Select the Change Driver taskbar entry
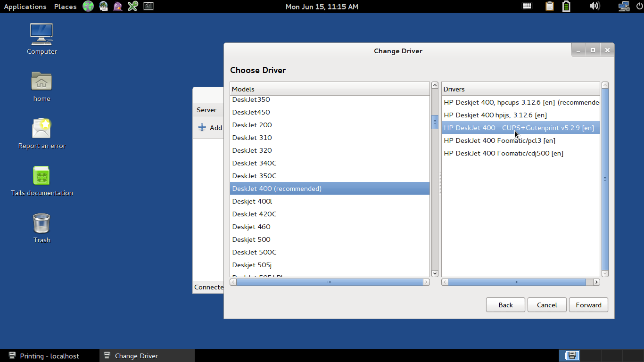 (147, 356)
